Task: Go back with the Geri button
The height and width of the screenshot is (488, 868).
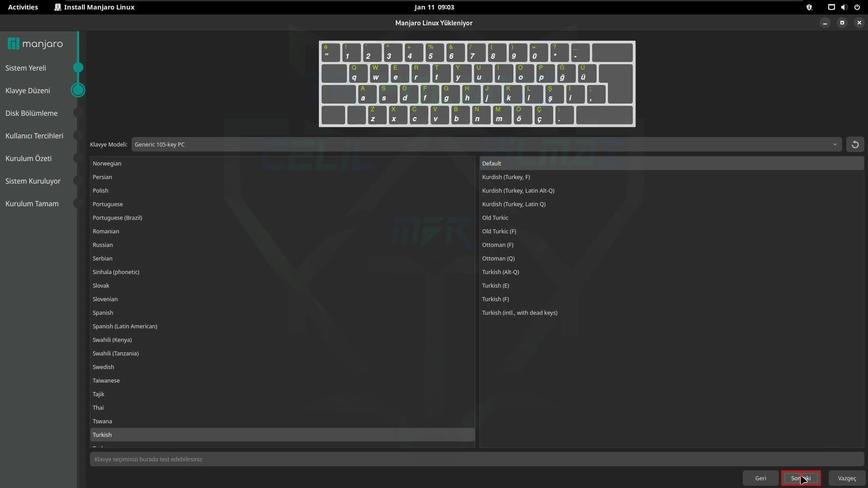Action: coord(760,479)
